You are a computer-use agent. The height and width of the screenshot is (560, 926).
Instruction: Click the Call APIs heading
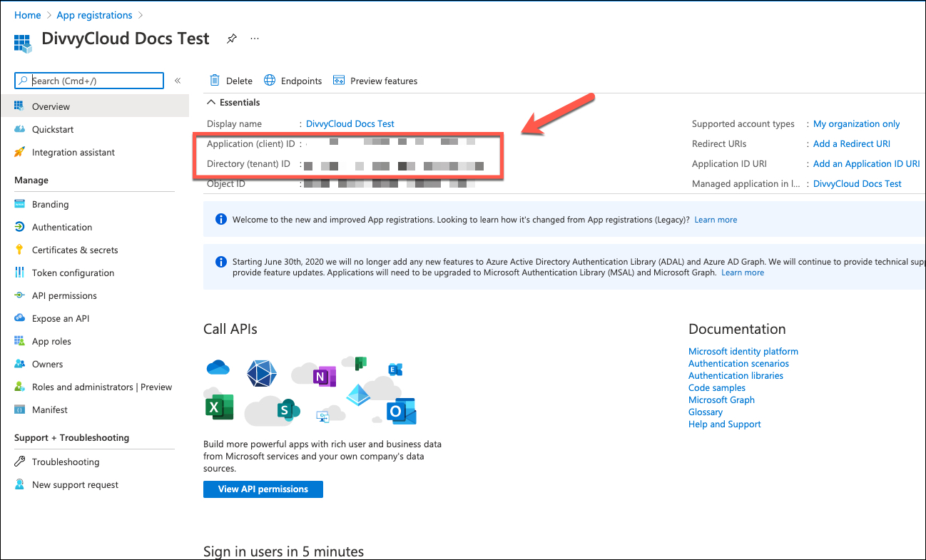pos(230,329)
